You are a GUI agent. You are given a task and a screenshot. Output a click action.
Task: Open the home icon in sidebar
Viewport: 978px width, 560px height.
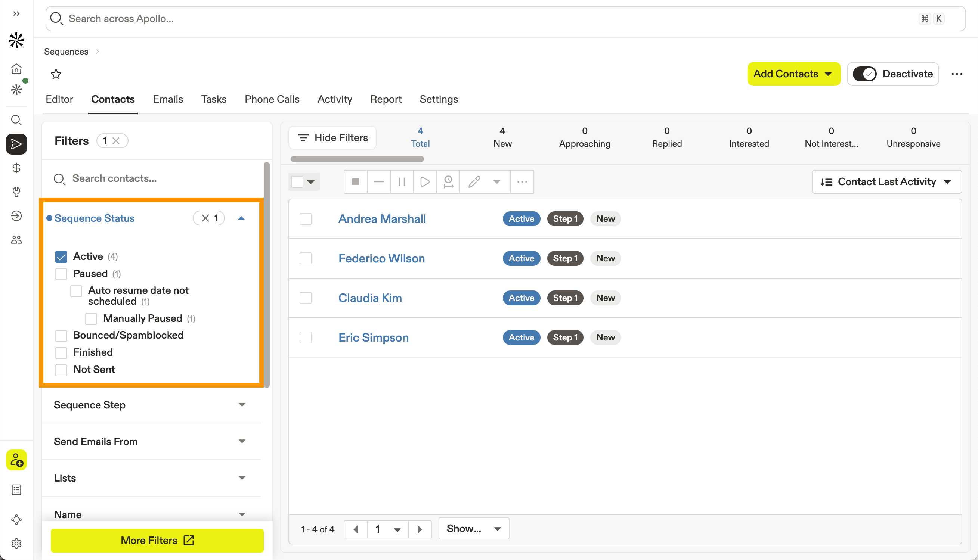[x=16, y=69]
